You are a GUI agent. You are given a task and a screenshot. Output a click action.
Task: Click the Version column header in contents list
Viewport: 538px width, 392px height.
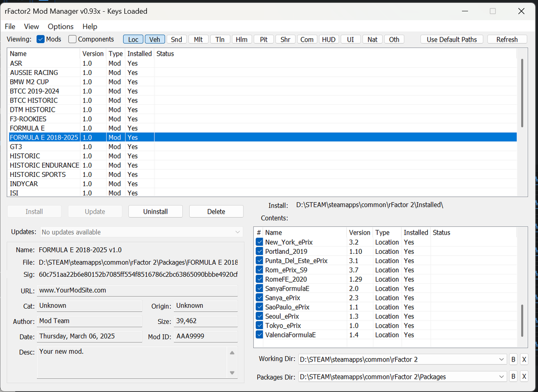(360, 232)
